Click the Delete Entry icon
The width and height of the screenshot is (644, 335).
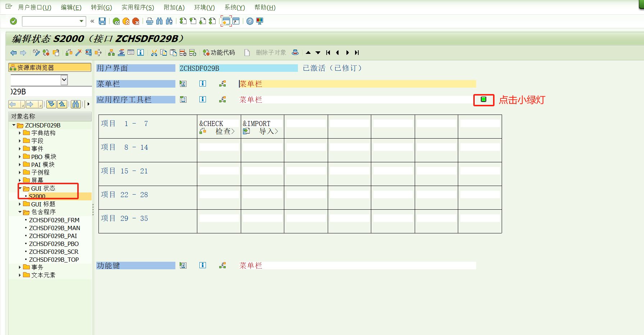point(183,53)
